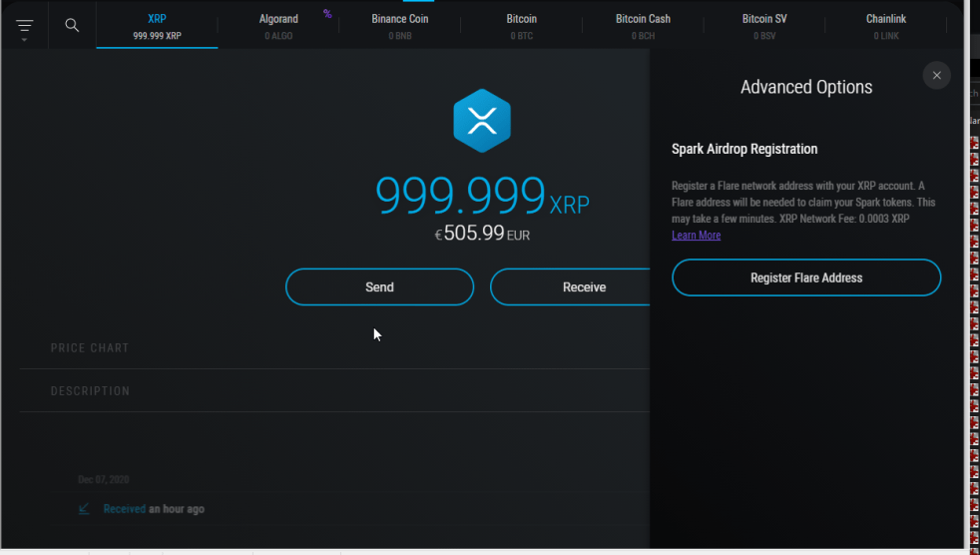The image size is (980, 555).
Task: Click the Algorand rewards percent icon
Action: 327,14
